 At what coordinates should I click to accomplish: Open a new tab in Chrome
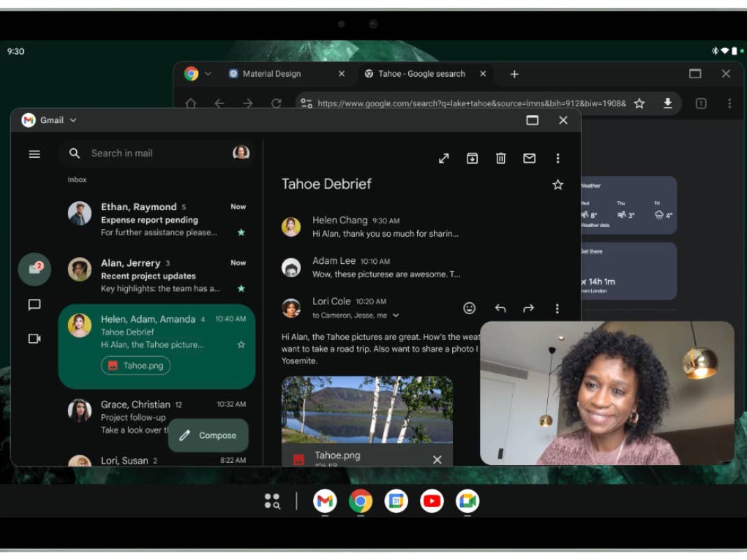coord(514,74)
